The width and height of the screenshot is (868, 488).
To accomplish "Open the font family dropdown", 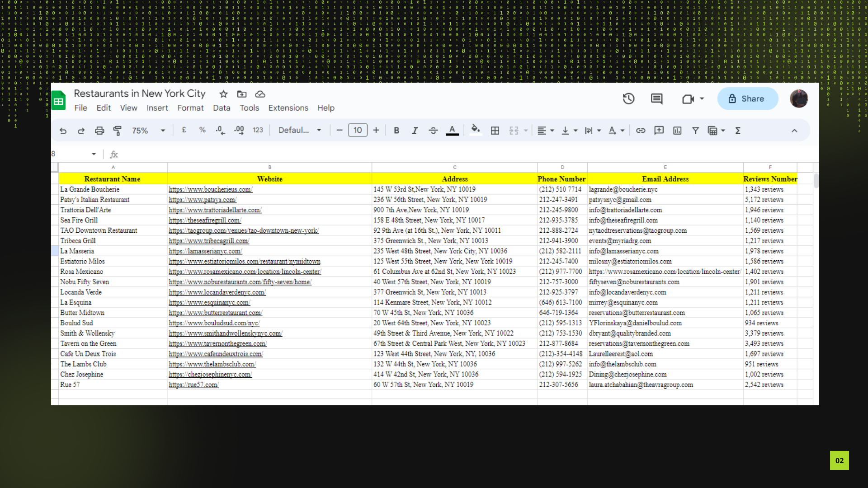I will (300, 130).
